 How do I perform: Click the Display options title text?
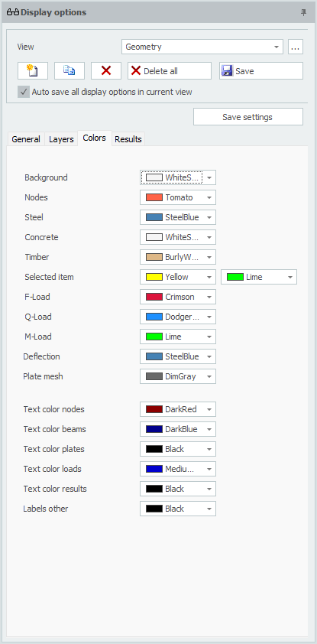(53, 12)
